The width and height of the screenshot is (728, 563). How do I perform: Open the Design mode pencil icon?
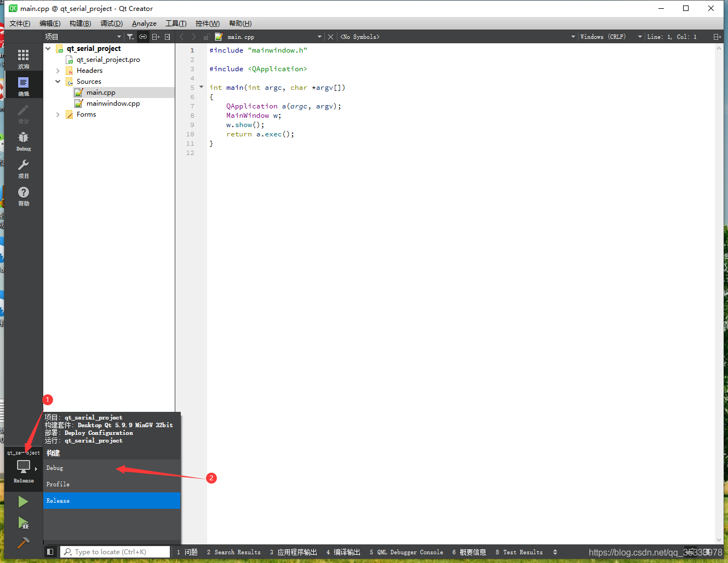[x=23, y=113]
